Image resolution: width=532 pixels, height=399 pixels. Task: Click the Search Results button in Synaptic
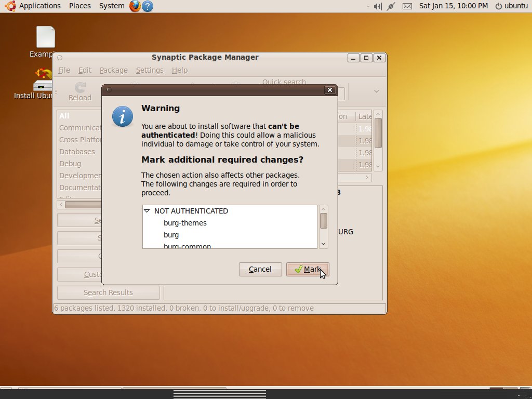point(108,292)
